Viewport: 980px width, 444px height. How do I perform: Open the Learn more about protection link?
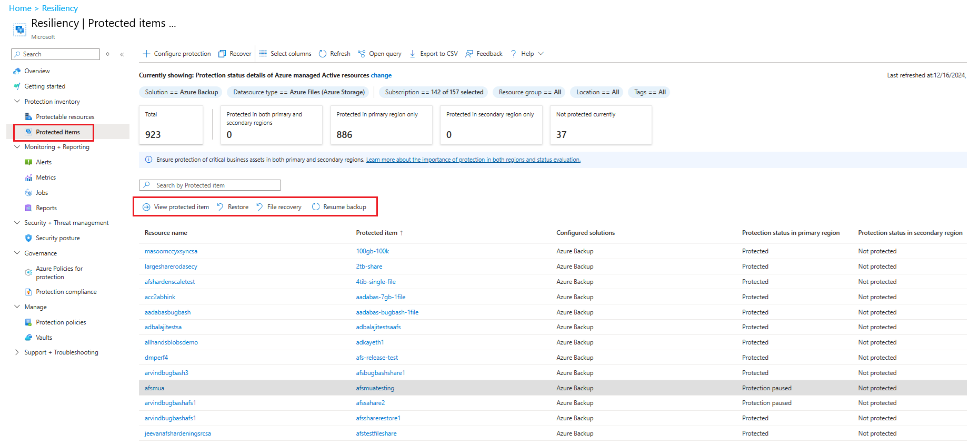tap(473, 160)
